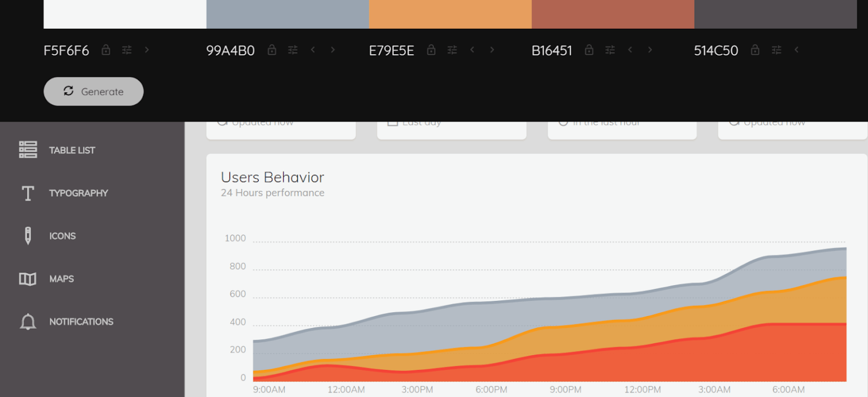Open adjustment sliders for color 99A4B0
Screen dimensions: 868x397
point(293,50)
